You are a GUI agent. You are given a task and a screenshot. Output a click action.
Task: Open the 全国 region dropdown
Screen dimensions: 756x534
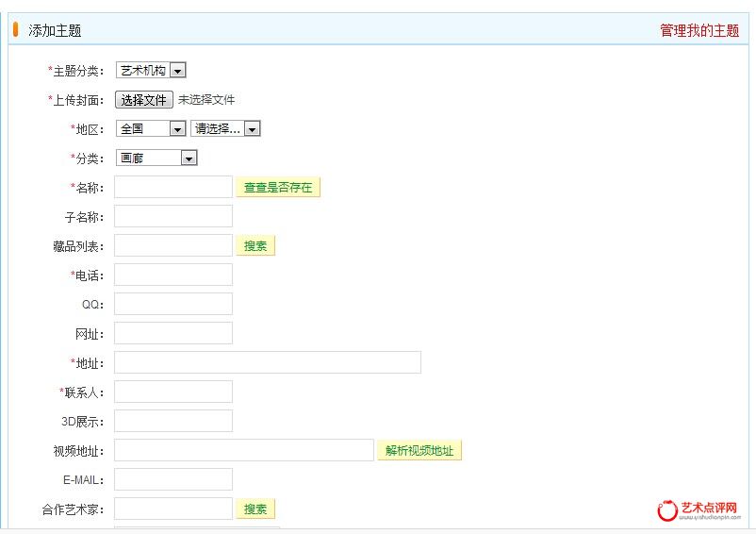[151, 128]
